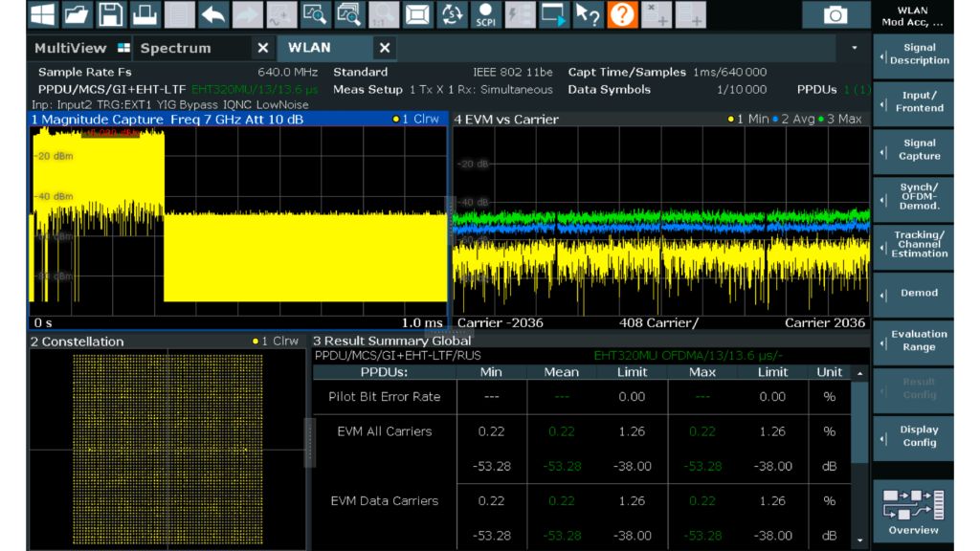
Task: Click the save floppy disk icon
Action: tap(111, 15)
